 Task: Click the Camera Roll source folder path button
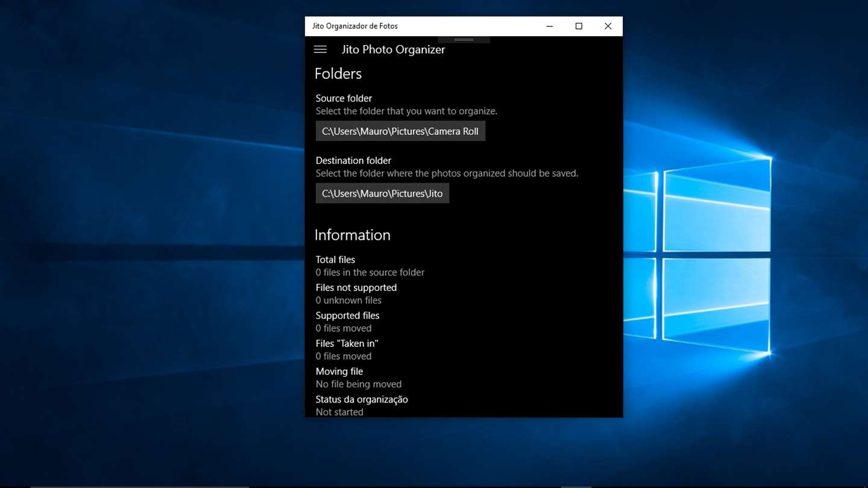point(400,131)
